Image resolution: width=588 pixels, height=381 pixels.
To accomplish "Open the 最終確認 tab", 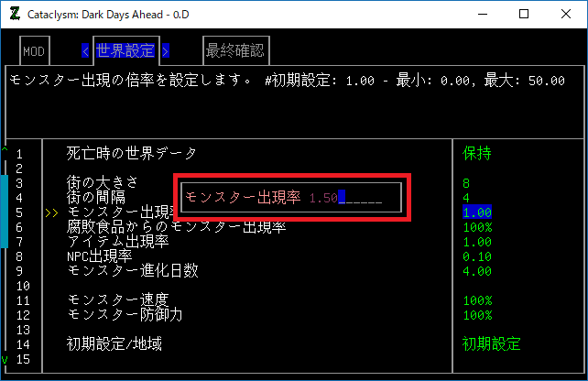I will (x=236, y=50).
